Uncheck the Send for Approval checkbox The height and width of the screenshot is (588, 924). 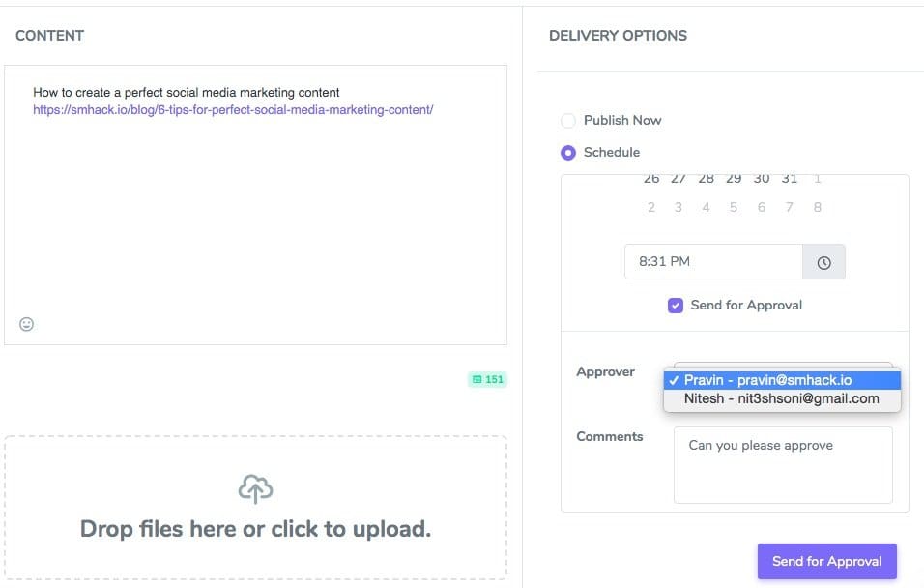(676, 306)
